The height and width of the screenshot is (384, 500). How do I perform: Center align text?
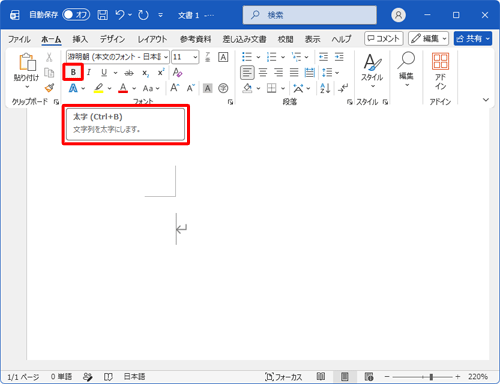click(x=263, y=72)
